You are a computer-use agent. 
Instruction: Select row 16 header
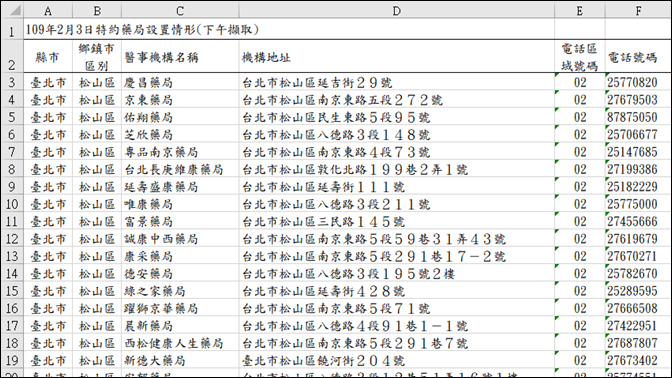[x=12, y=309]
